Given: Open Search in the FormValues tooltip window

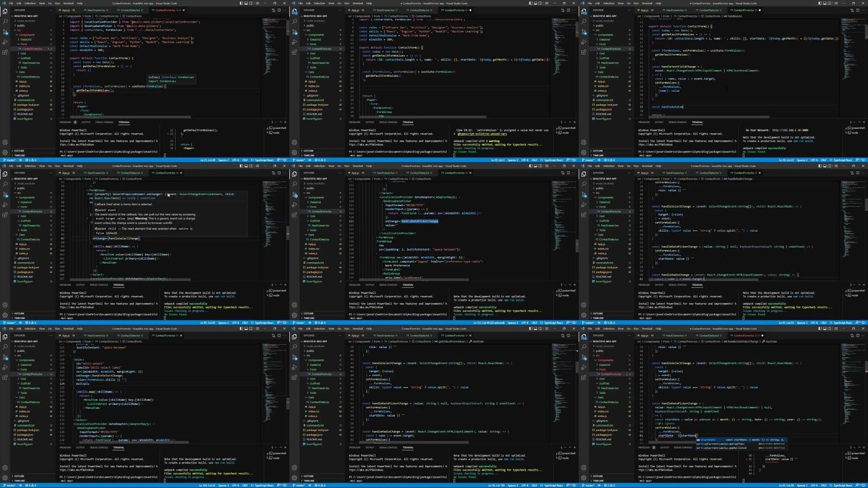Looking at the screenshot, I should 5,21.
